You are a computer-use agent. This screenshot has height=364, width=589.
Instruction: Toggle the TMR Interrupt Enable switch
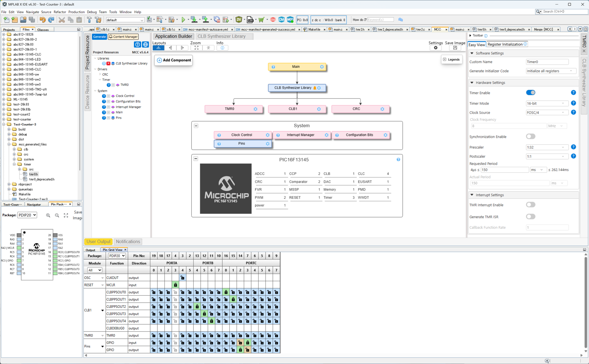(530, 205)
